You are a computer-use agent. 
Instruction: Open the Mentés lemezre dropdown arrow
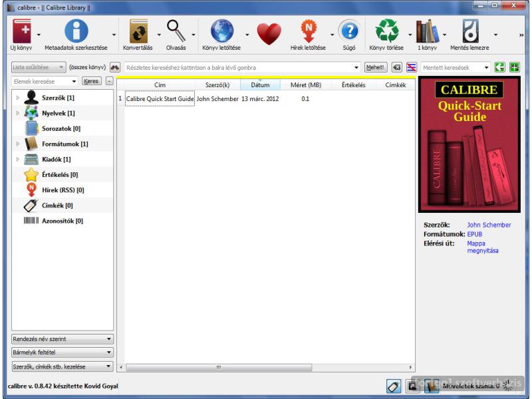[495, 35]
